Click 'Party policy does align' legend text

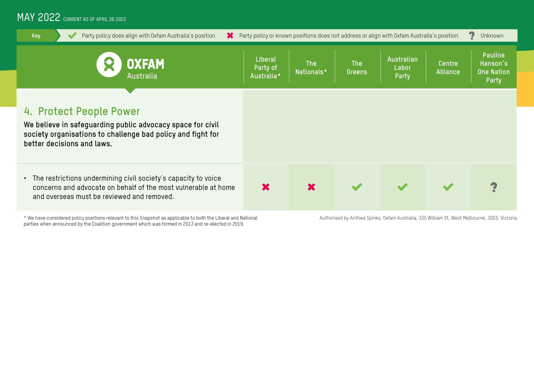tap(148, 36)
